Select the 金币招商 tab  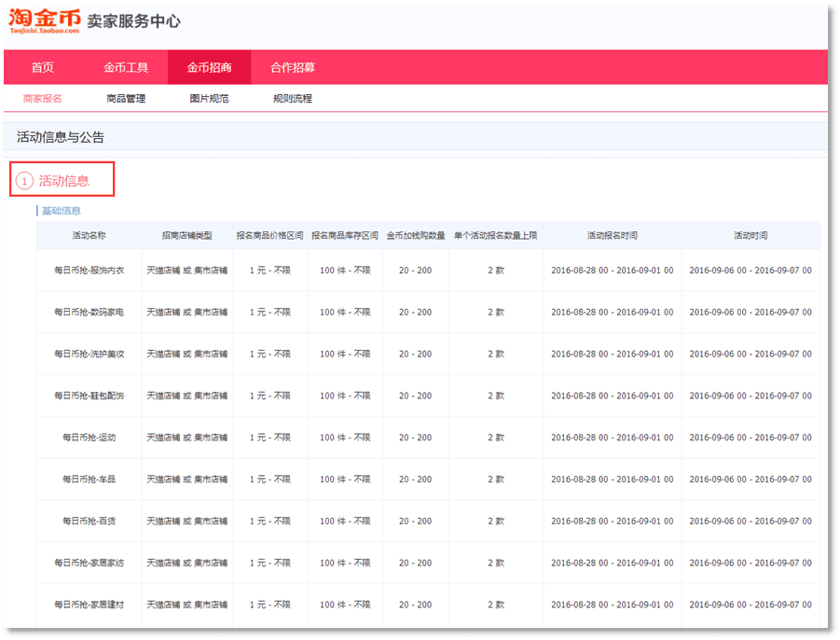[208, 66]
